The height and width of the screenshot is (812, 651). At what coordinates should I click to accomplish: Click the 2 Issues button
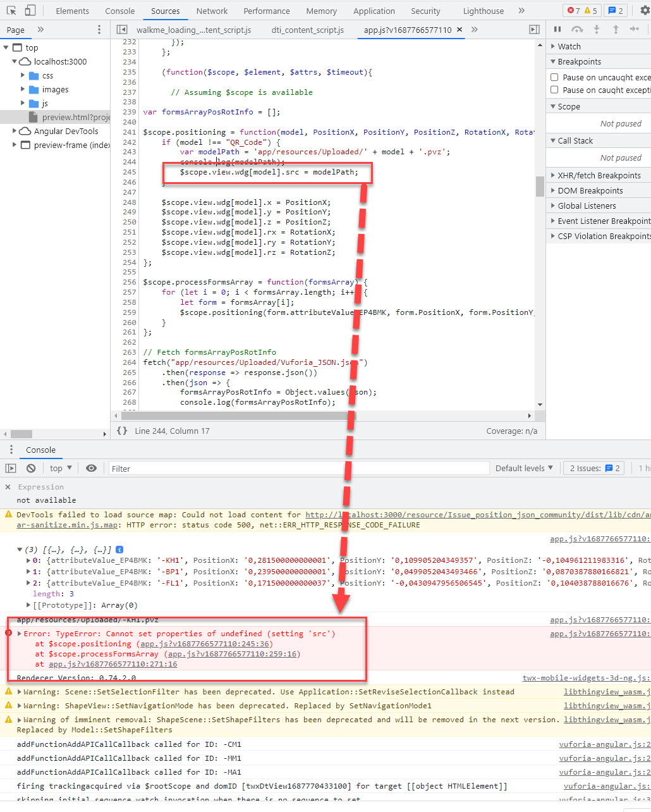(594, 469)
